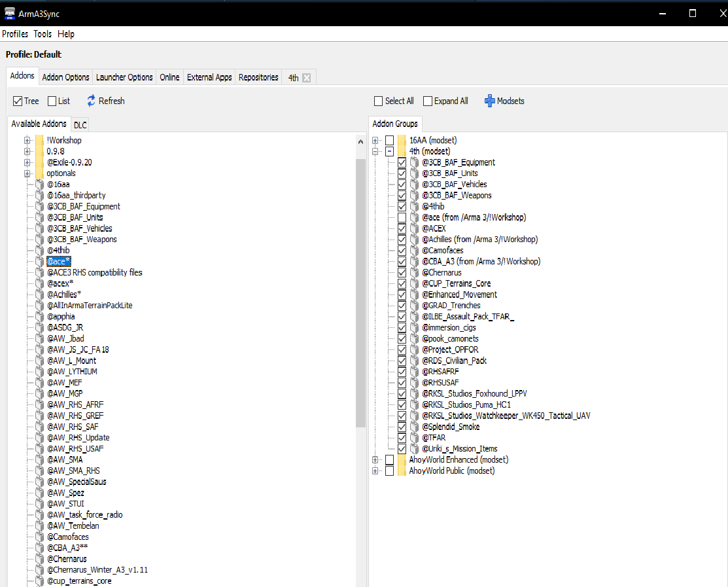
Task: Click the addon icon beside @CBA_A3**
Action: pos(40,548)
